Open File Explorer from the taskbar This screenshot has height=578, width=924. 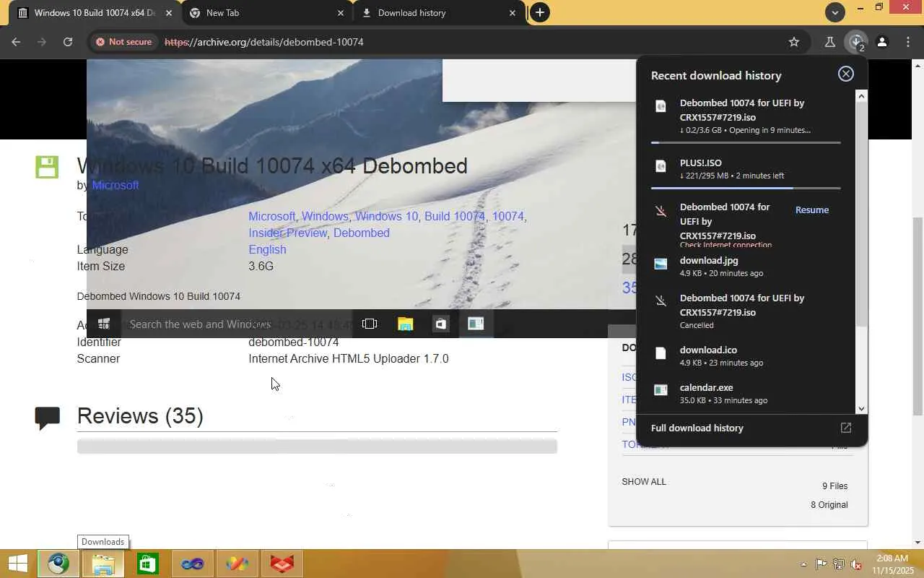(103, 564)
